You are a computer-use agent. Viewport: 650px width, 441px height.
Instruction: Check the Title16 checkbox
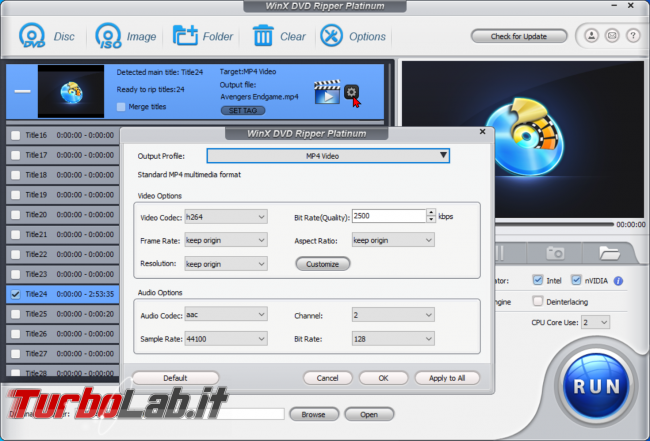point(15,136)
